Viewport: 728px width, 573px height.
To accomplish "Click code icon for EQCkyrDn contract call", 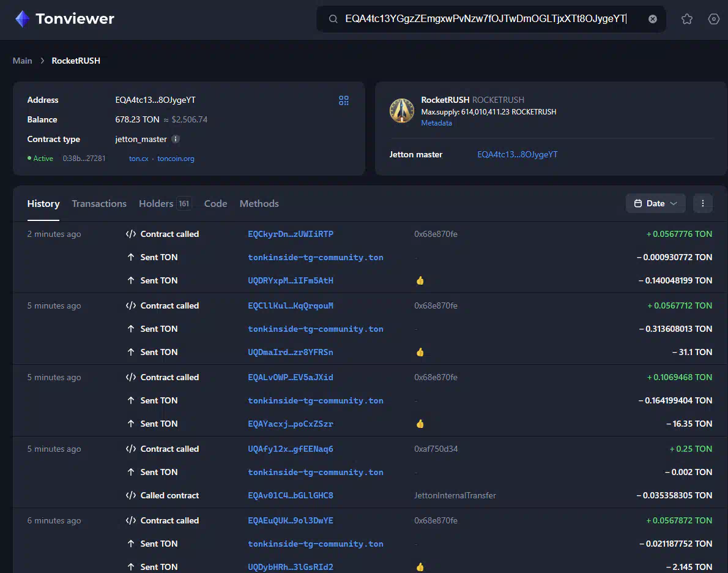I will pos(131,234).
